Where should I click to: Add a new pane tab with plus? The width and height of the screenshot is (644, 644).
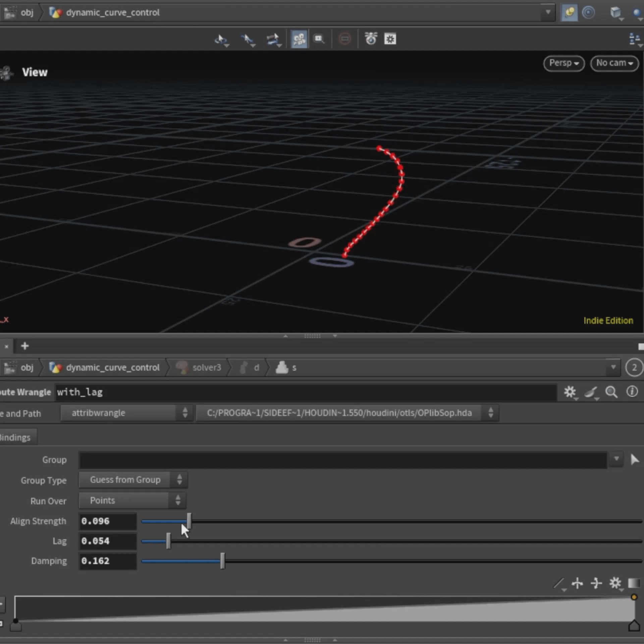(25, 346)
